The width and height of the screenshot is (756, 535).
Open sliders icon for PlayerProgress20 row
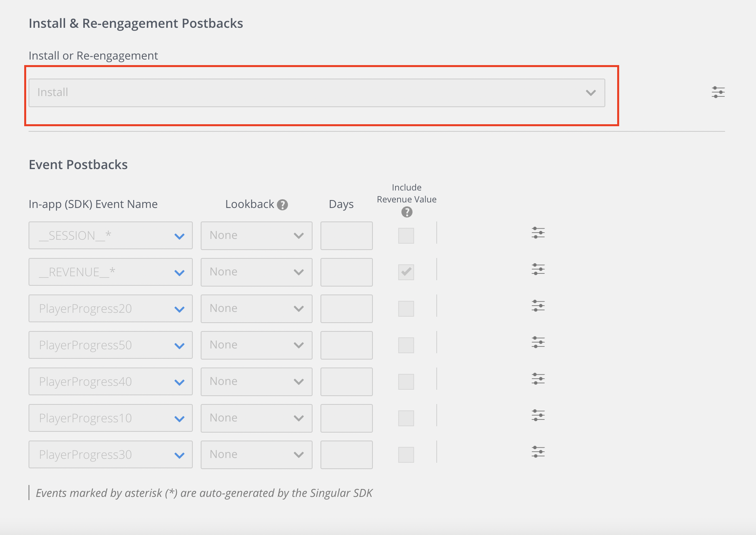(x=538, y=306)
